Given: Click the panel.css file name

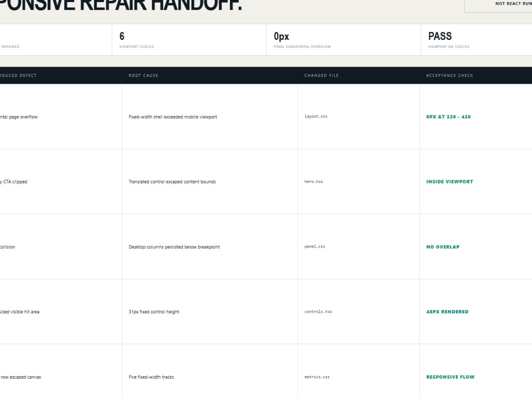Looking at the screenshot, I should [314, 247].
